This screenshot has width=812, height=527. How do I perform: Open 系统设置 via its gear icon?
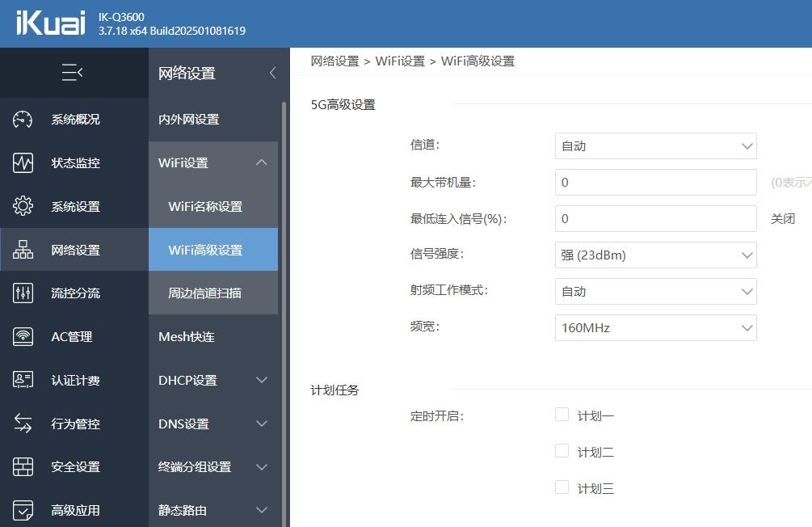(23, 206)
